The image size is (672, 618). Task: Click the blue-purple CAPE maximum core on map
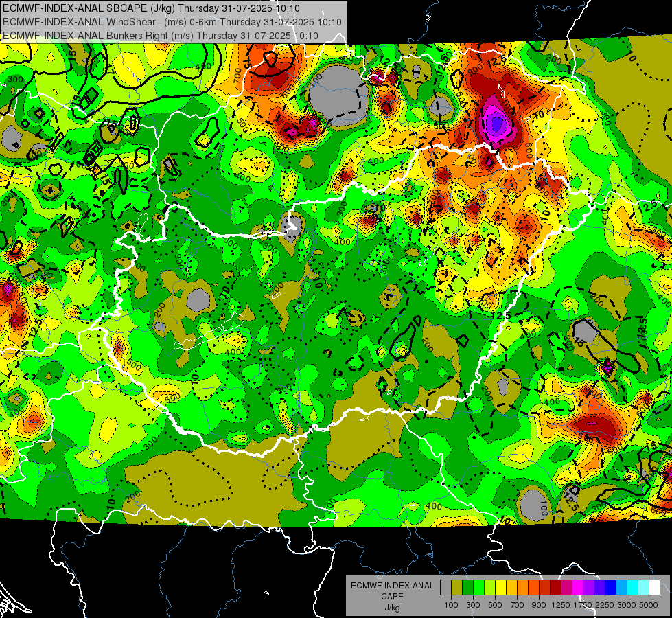[x=497, y=123]
